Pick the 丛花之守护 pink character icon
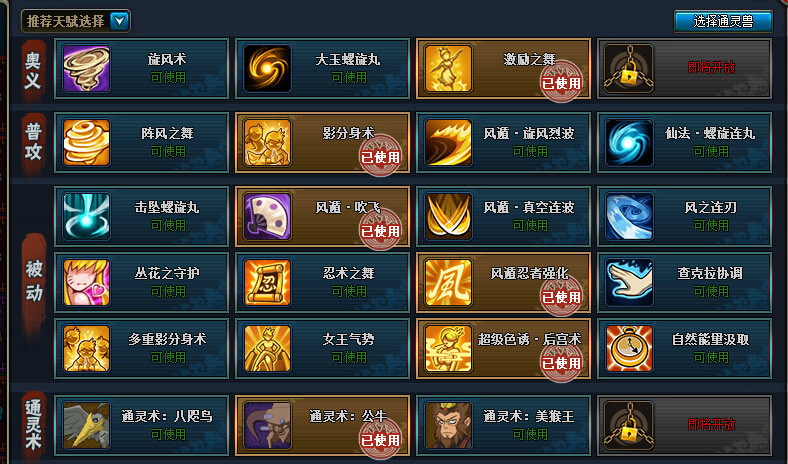Screen dimensions: 788x464 coord(86,283)
